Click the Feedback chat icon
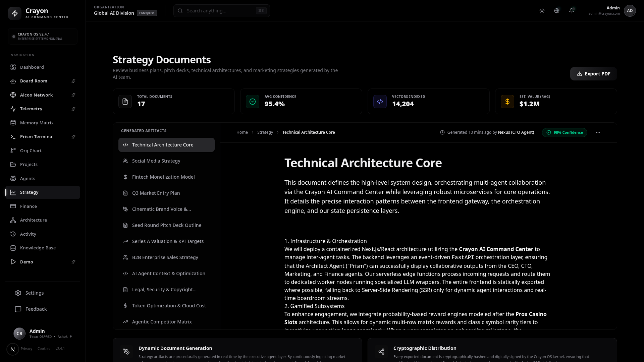 [18, 309]
